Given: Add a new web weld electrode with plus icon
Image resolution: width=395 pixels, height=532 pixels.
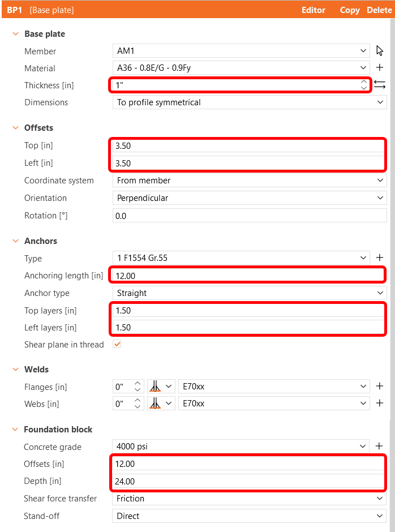Looking at the screenshot, I should (380, 403).
